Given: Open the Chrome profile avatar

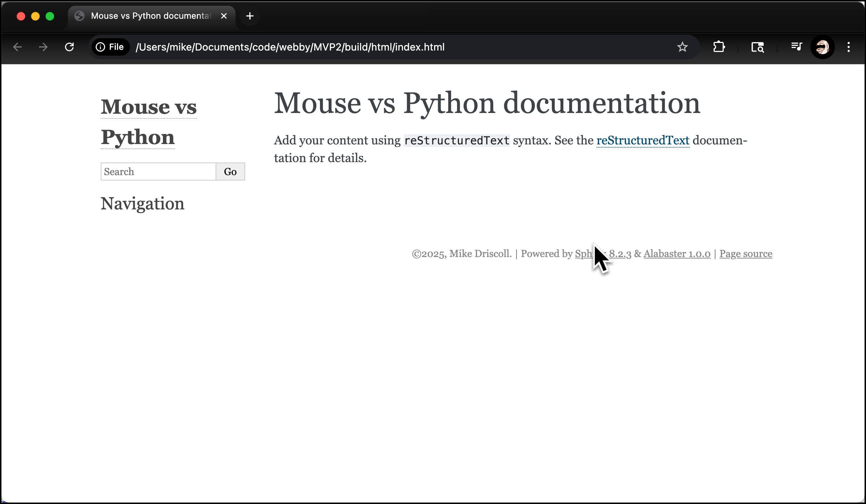Looking at the screenshot, I should point(822,47).
